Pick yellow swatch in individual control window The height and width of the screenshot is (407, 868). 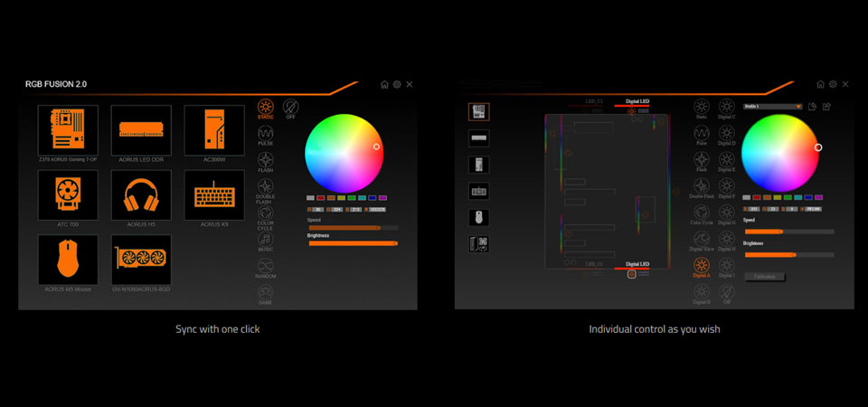point(778,197)
